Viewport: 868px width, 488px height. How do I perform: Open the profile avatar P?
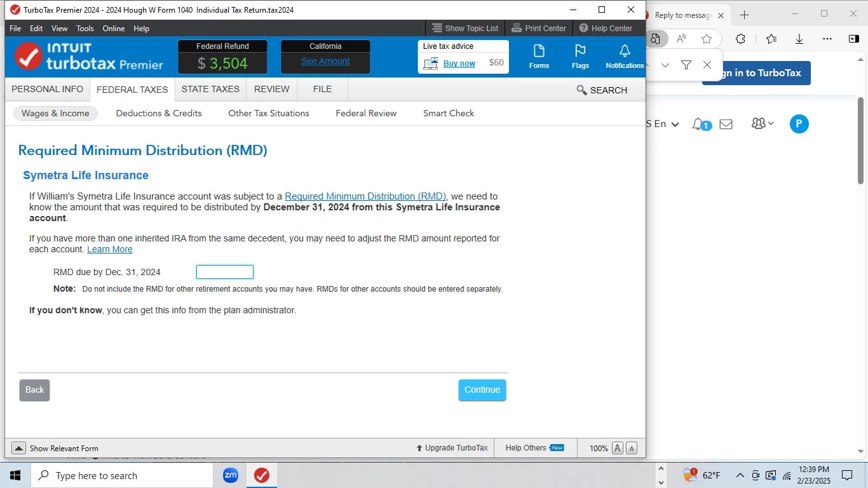coord(799,124)
